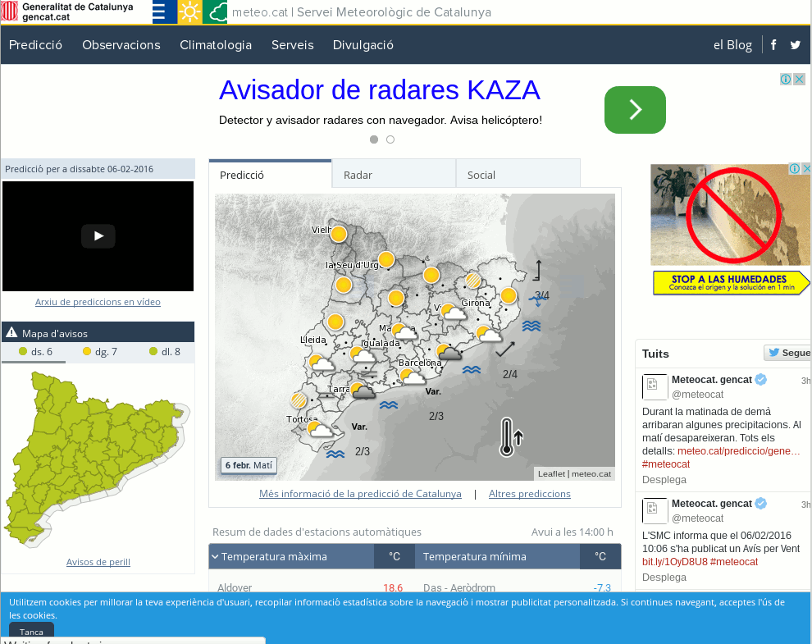The image size is (812, 644).
Task: Click Das - Aeròdrom station row
Action: coord(518,587)
